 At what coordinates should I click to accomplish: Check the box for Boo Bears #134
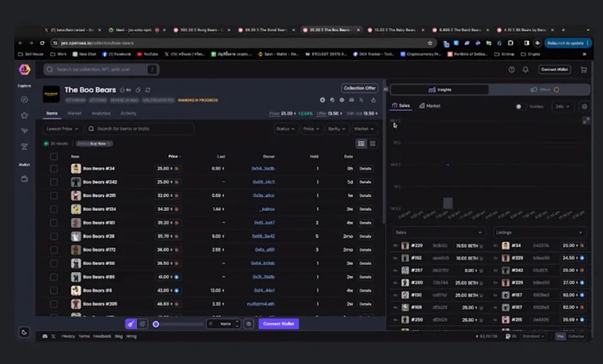54,209
